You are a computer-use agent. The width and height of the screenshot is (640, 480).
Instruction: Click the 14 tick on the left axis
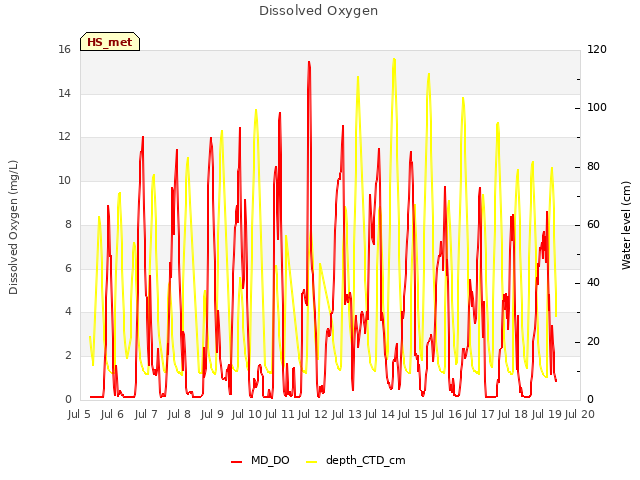click(64, 93)
